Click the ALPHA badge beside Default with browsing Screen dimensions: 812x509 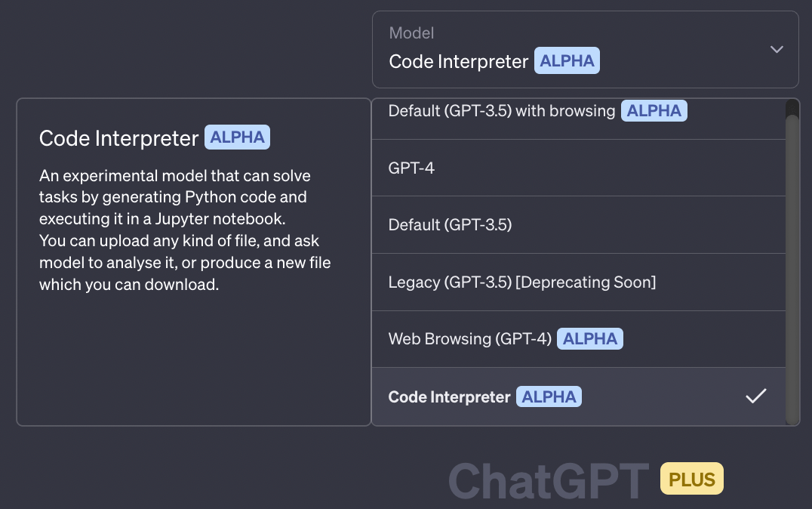point(654,110)
